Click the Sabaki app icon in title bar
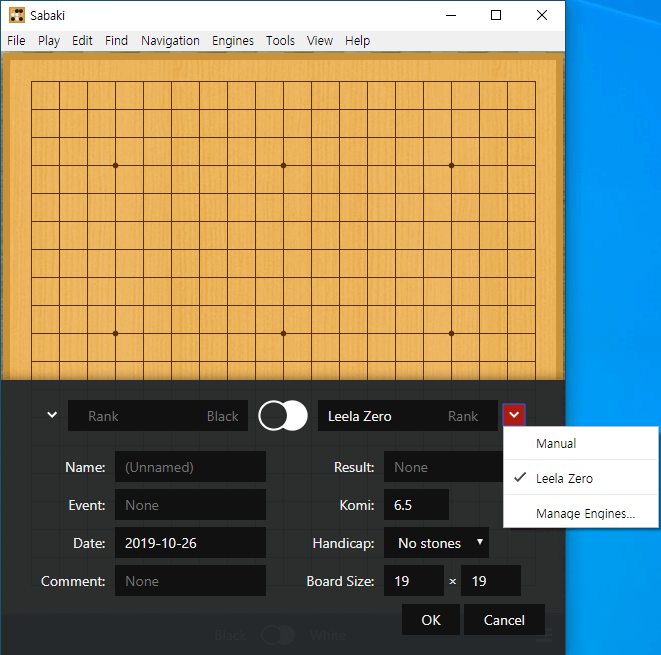 tap(17, 15)
